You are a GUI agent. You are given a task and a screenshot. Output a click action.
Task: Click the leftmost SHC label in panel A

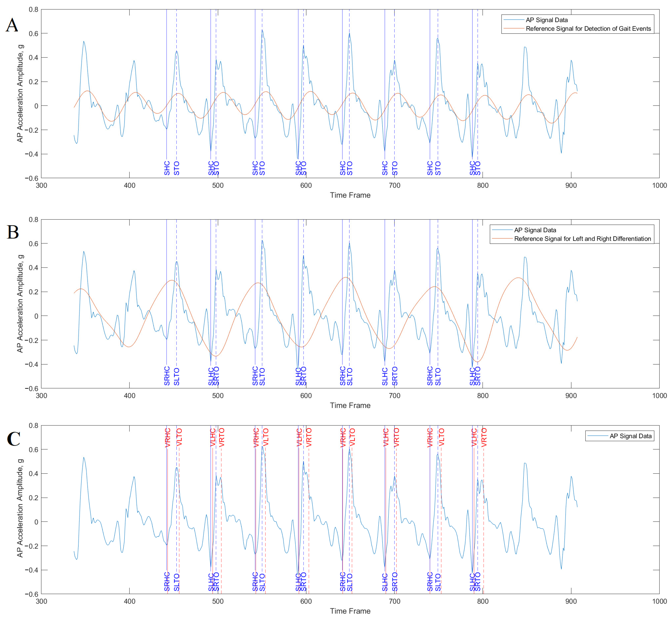[167, 168]
